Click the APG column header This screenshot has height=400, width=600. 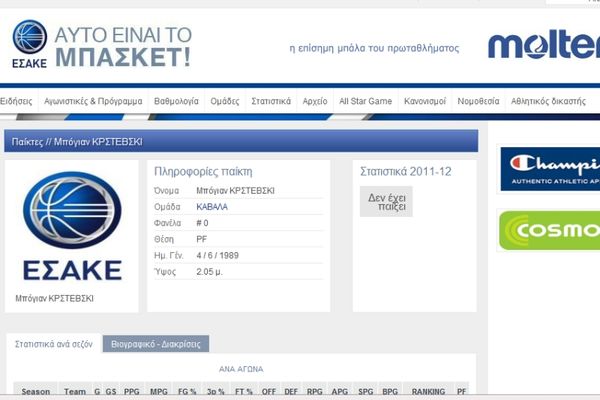click(339, 391)
